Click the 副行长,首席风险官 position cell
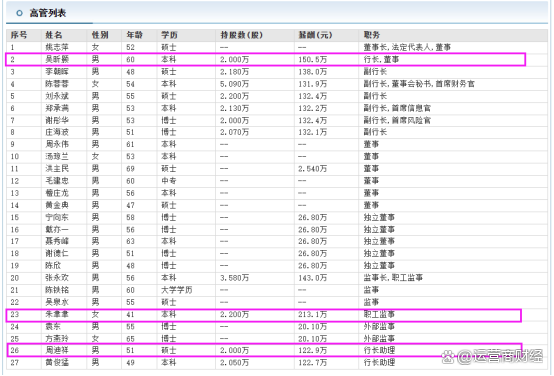This screenshot has width=554, height=376. click(397, 121)
